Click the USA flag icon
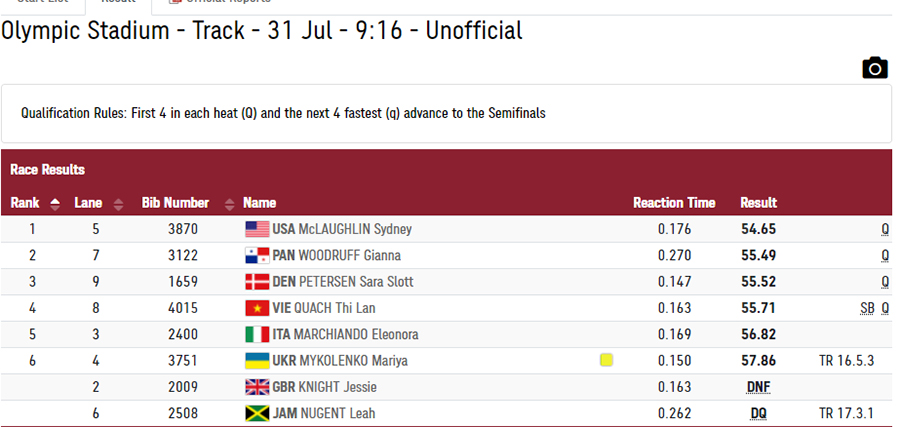Image resolution: width=900 pixels, height=427 pixels. point(257,229)
